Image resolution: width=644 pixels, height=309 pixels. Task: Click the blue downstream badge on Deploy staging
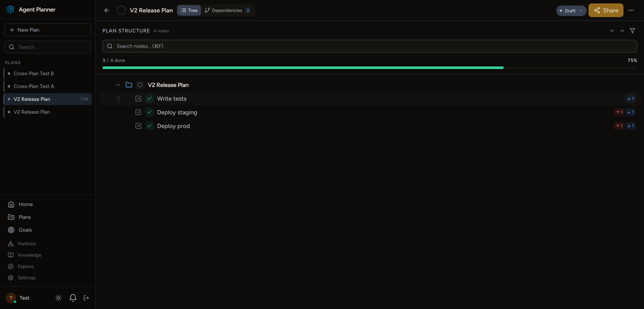tap(630, 112)
